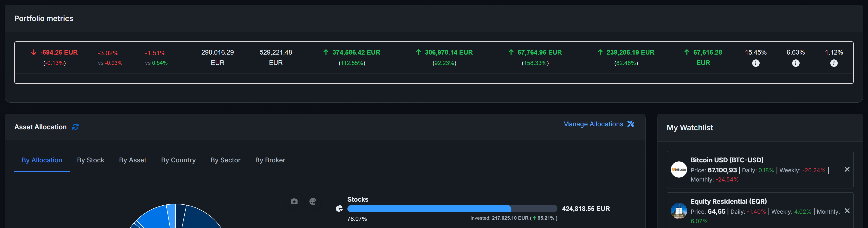868x228 pixels.
Task: Click the Equity Residential logo thumbnail
Action: (x=679, y=211)
